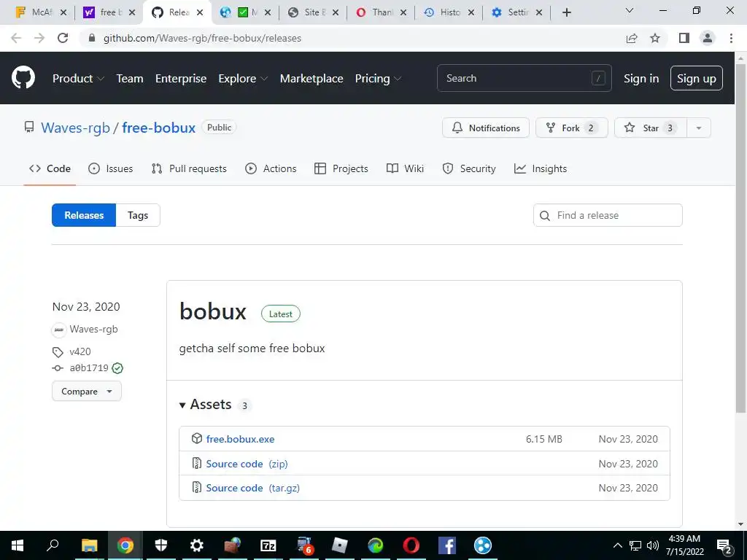Go back to the previous page
Image resolution: width=747 pixels, height=560 pixels.
(x=16, y=38)
